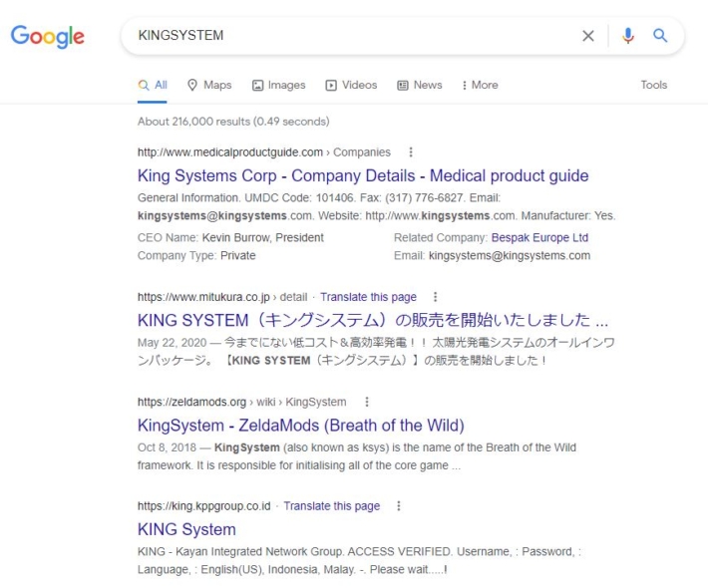Switch to News tab
Viewport: 708px width, 588px height.
(420, 86)
